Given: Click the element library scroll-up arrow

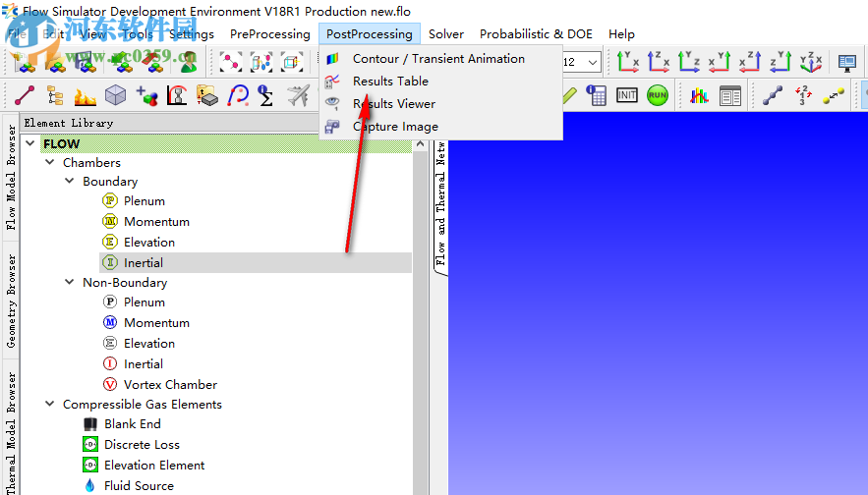Looking at the screenshot, I should click(x=420, y=144).
